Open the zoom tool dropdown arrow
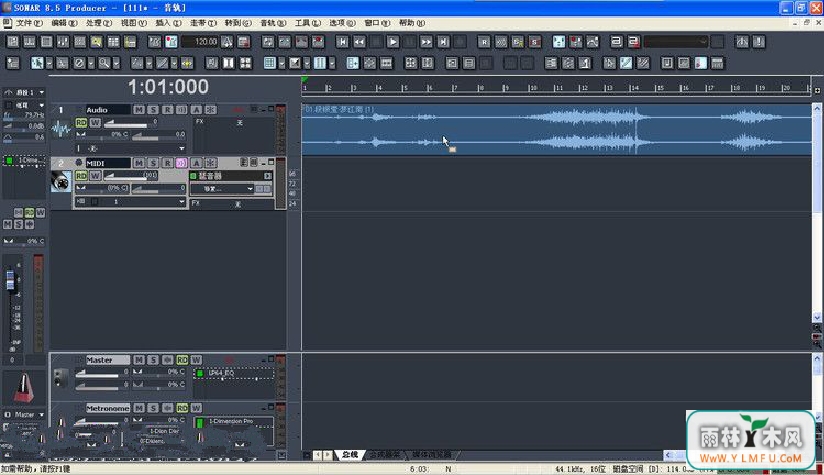Image resolution: width=824 pixels, height=475 pixels. click(116, 63)
